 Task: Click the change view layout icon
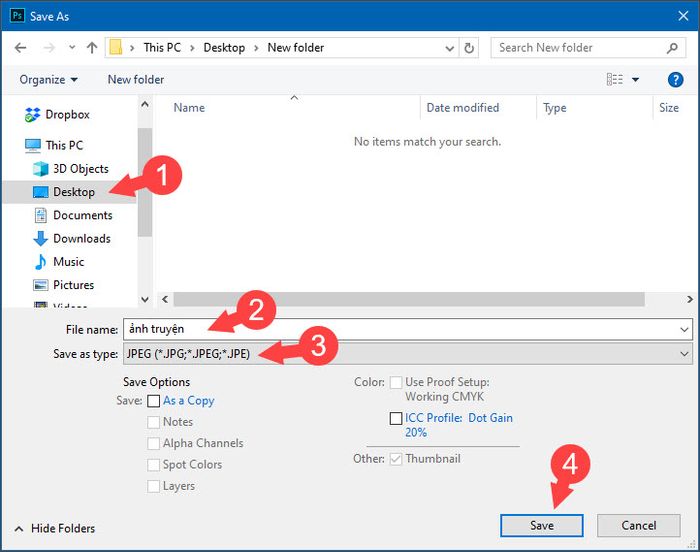pos(615,79)
